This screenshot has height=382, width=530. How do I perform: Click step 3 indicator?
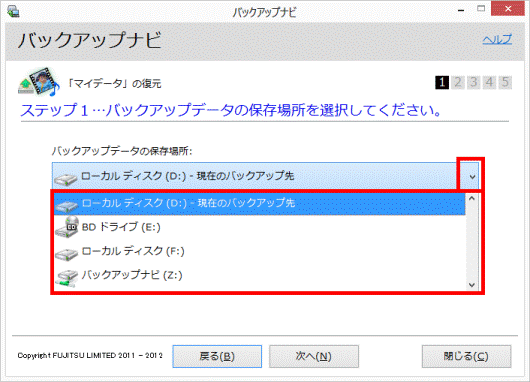coord(474,82)
